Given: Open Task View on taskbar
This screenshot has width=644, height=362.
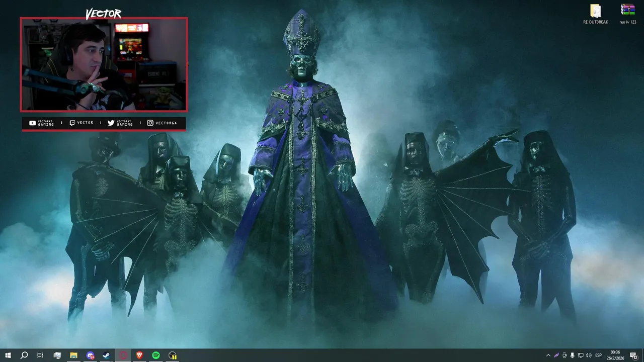Looking at the screenshot, I should point(40,355).
